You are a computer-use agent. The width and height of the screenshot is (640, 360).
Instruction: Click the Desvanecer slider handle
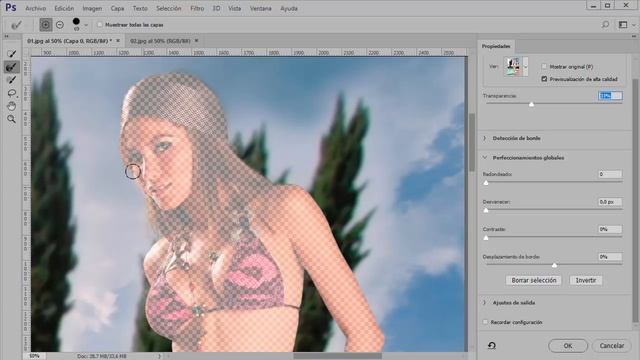[486, 210]
